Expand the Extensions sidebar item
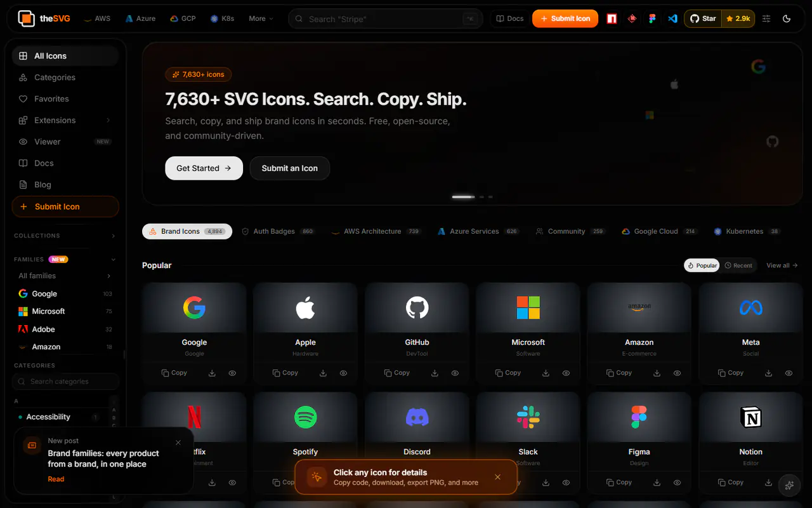812x508 pixels. [x=65, y=120]
